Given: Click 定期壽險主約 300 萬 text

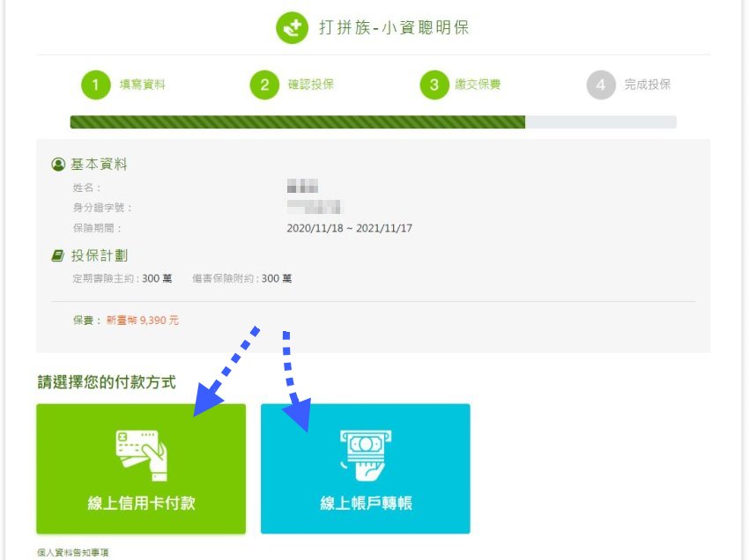Looking at the screenshot, I should click(x=122, y=278).
